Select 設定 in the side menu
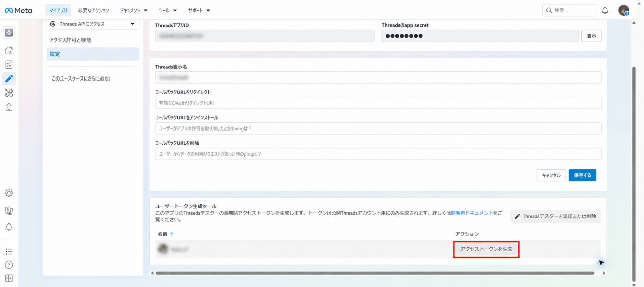644x287 pixels. pos(93,54)
